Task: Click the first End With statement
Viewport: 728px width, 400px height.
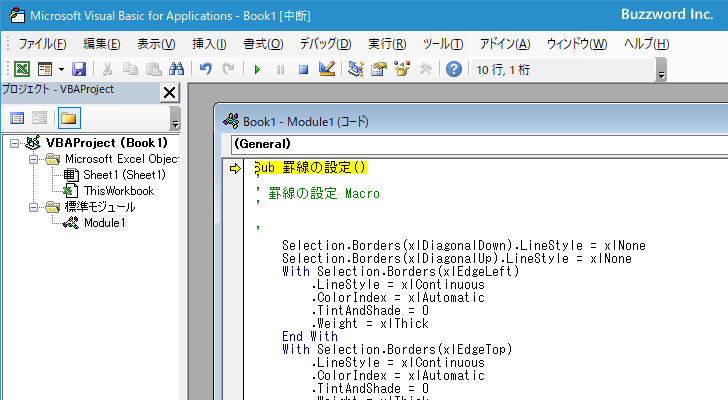Action: pos(310,336)
